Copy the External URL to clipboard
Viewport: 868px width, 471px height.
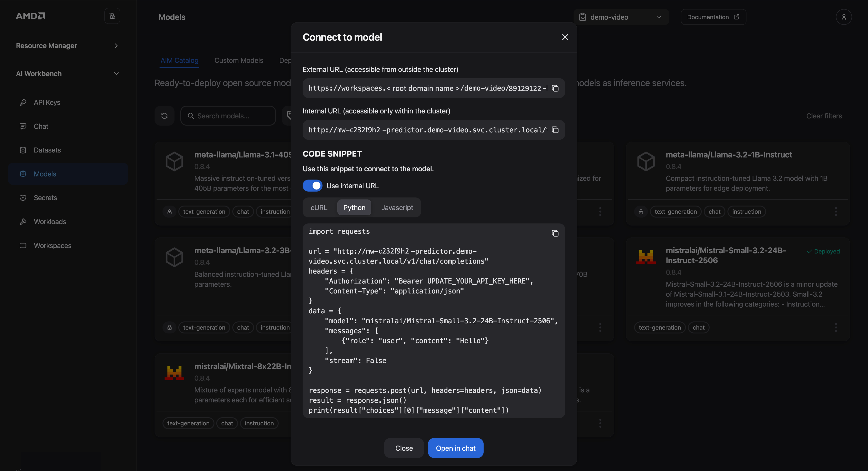[555, 88]
